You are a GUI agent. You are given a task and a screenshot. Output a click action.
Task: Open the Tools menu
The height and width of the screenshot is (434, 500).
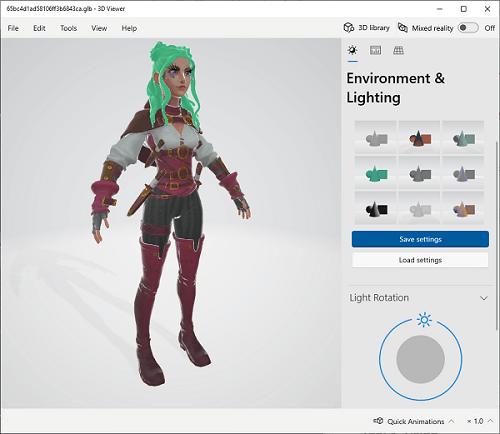[x=68, y=28]
